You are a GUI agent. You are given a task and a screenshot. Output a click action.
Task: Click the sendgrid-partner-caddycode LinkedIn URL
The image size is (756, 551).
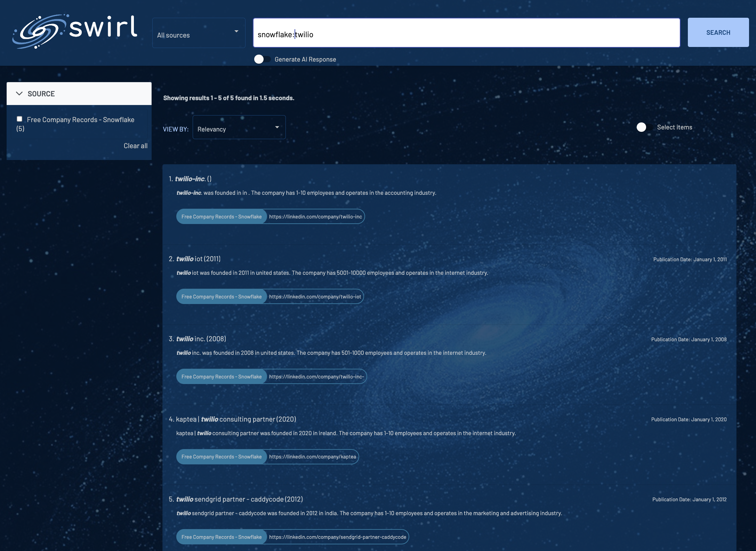tap(337, 537)
